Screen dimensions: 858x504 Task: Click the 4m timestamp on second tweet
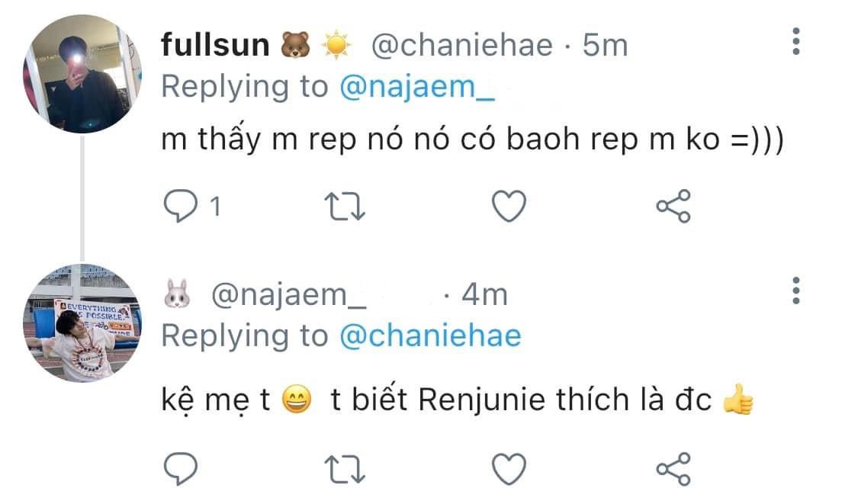(x=485, y=295)
